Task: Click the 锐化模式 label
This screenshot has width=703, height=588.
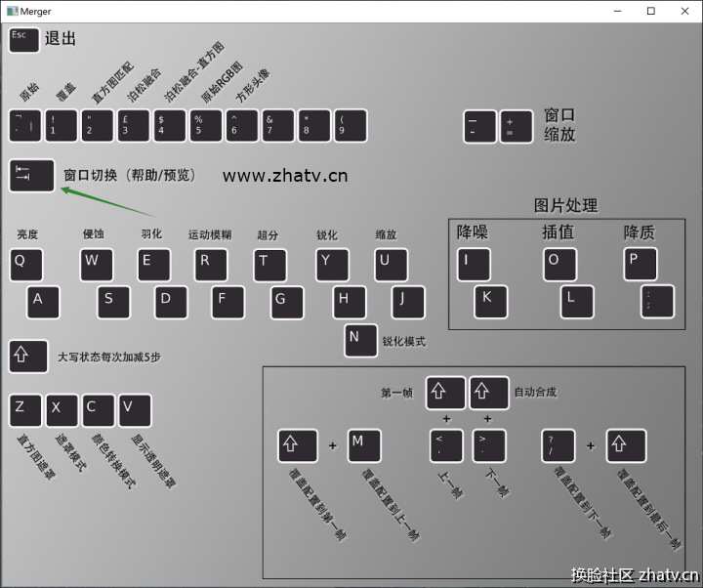Action: (x=404, y=342)
